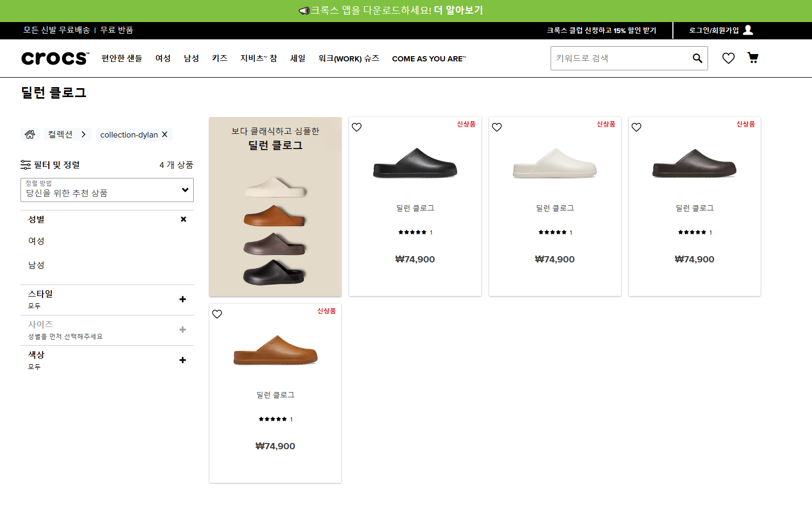Click the Crocs logo
The height and width of the screenshot is (507, 812).
point(55,58)
